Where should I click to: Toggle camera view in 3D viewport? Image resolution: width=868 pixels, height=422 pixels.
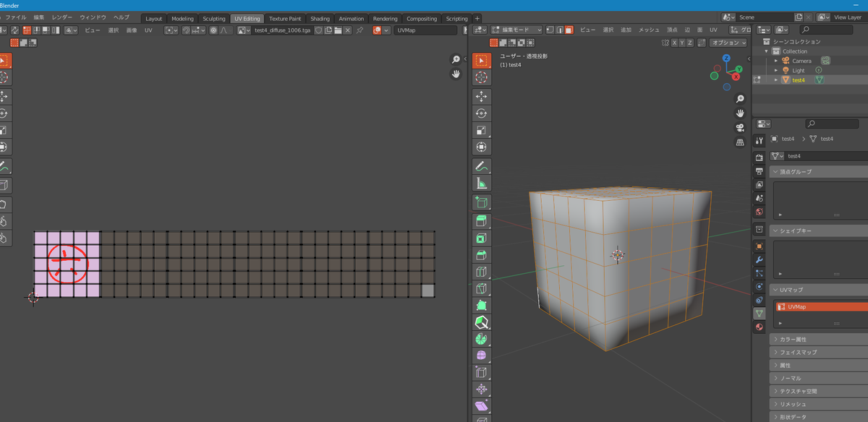click(x=740, y=128)
